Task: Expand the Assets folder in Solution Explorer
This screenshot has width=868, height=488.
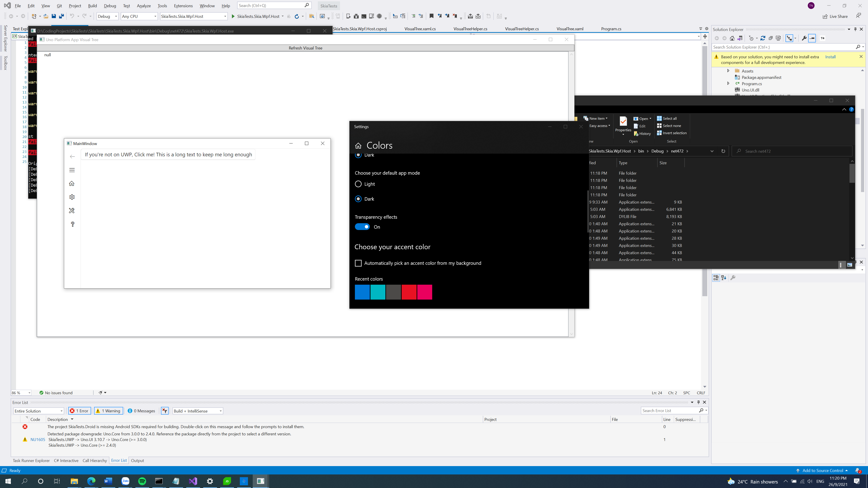Action: click(x=729, y=71)
